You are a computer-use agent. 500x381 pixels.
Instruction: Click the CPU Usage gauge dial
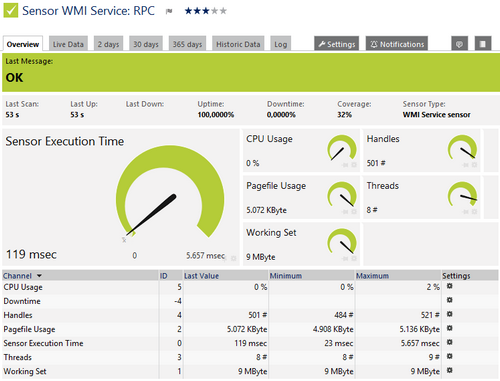pyautogui.click(x=342, y=148)
